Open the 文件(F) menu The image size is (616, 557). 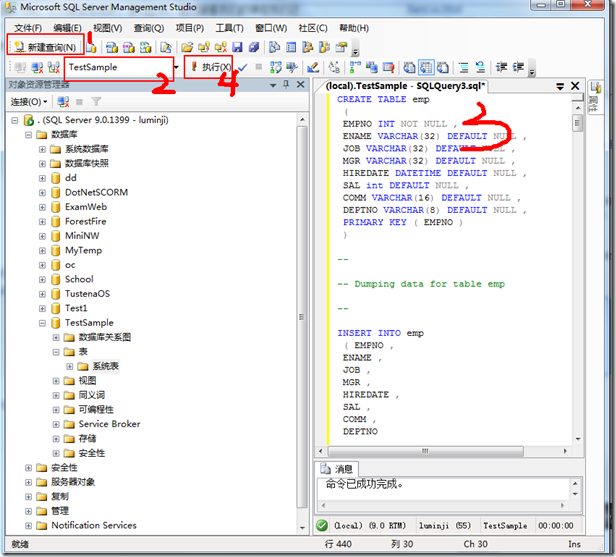(x=28, y=28)
